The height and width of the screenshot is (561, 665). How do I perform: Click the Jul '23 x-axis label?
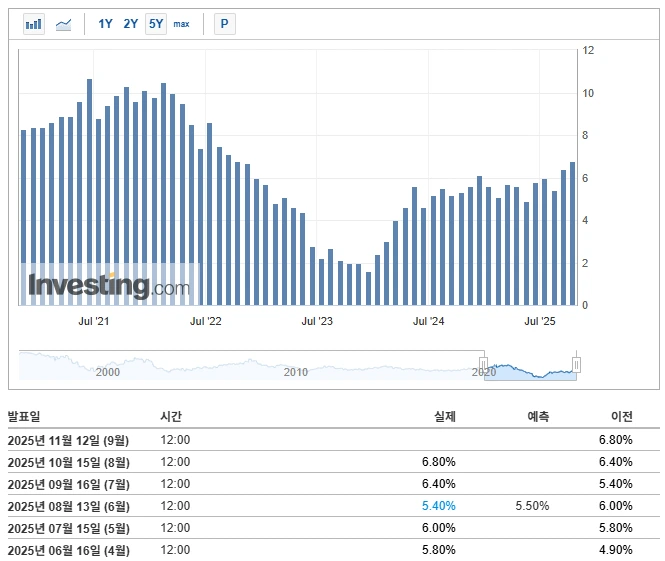[317, 321]
